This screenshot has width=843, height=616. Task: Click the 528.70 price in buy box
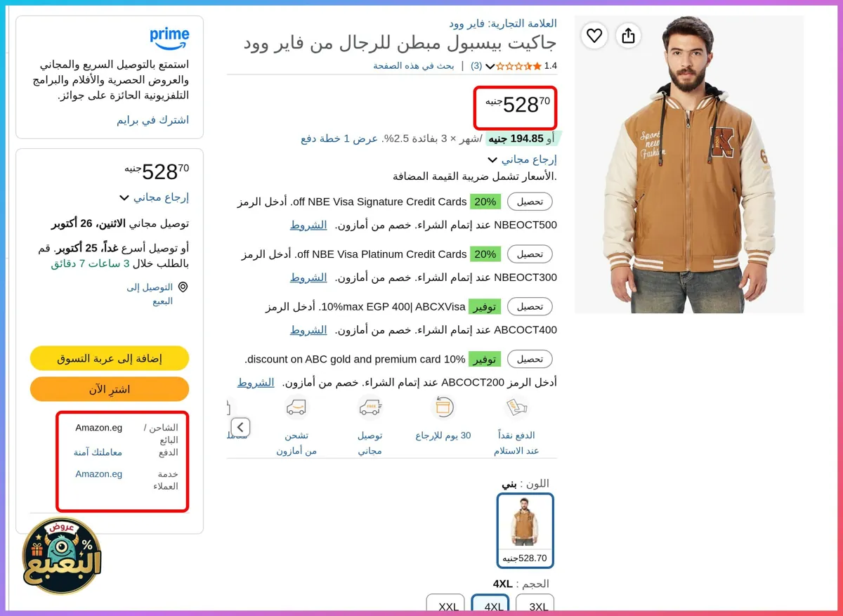coord(157,171)
